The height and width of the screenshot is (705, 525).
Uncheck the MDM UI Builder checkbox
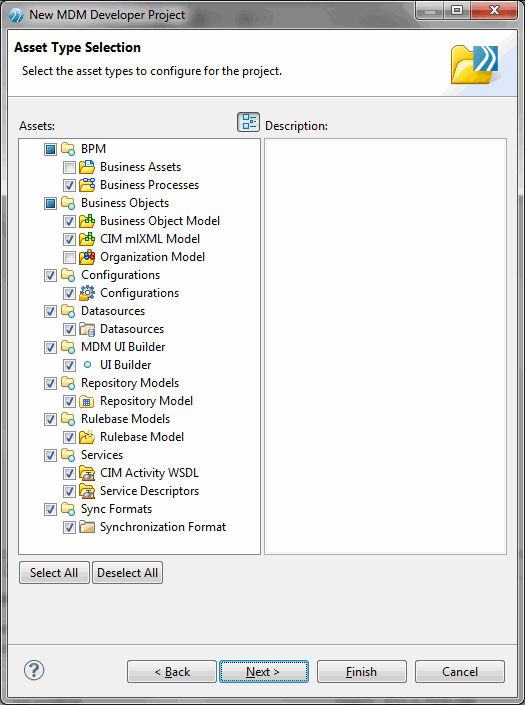50,347
